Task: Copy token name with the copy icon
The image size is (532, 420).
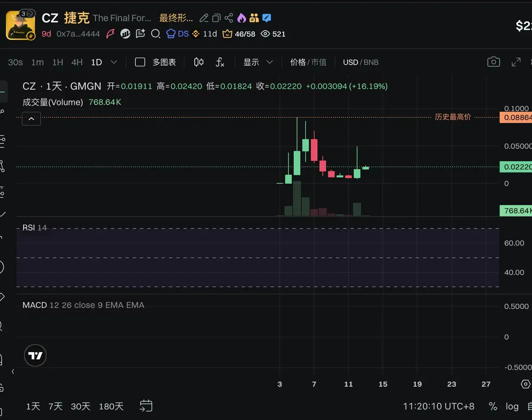Action: pos(216,18)
